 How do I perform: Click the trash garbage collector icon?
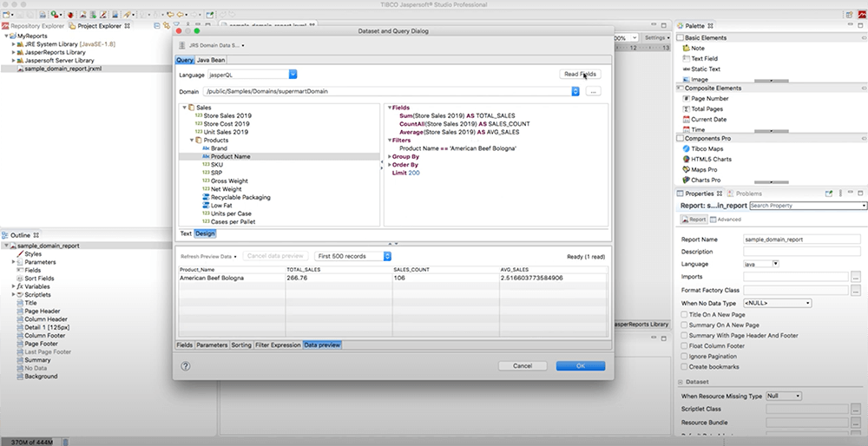65,443
